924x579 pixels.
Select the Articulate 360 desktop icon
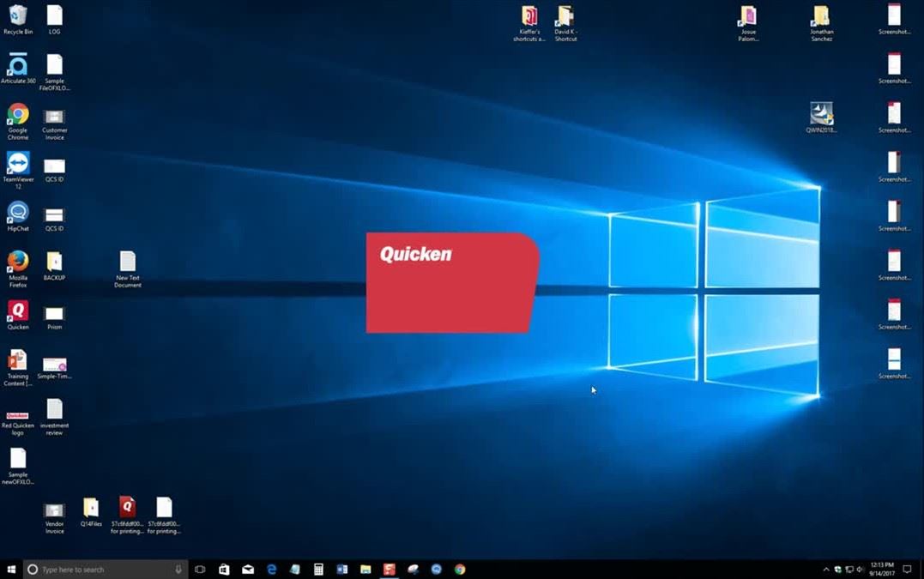18,66
